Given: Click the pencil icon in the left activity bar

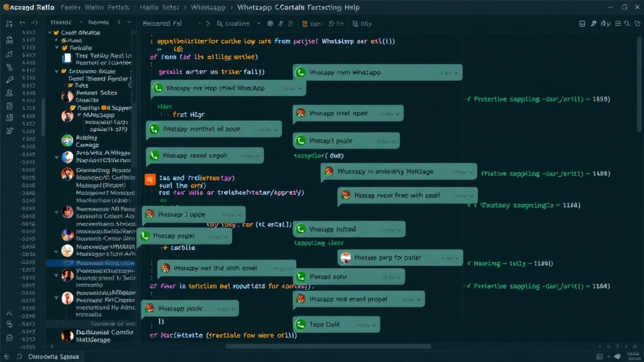Looking at the screenshot, I should point(9,80).
